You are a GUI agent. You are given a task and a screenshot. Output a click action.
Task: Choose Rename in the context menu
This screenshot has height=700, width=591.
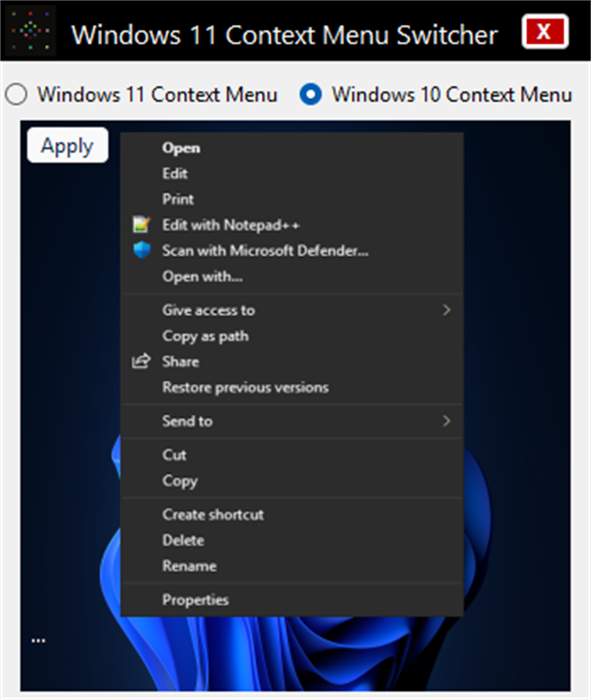tap(292, 566)
